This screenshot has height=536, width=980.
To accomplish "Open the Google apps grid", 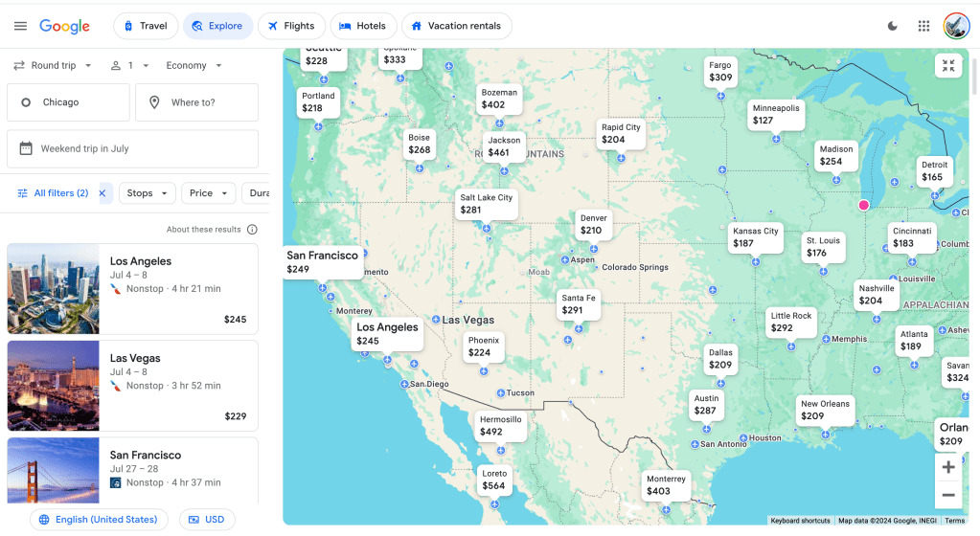I will 923,26.
